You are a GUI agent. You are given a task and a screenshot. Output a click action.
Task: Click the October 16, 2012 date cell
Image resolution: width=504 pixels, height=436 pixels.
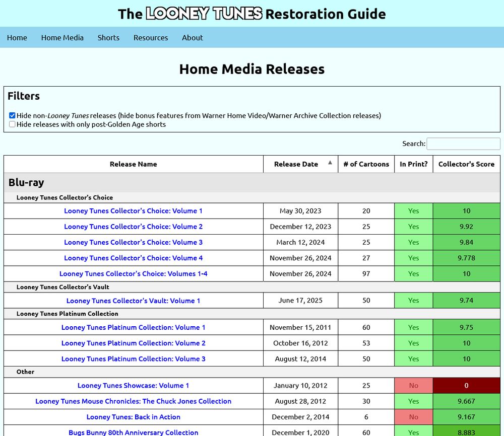click(x=300, y=343)
